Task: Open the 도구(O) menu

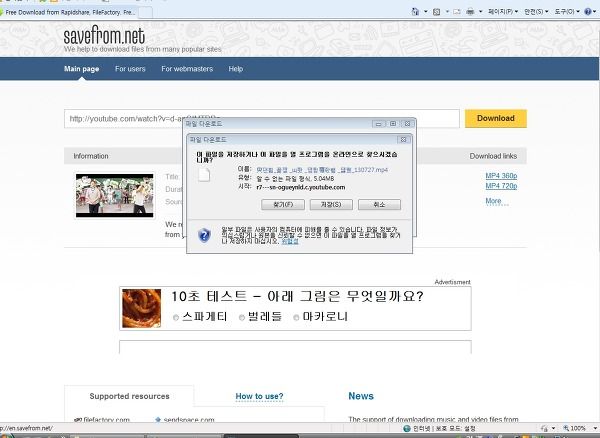Action: click(x=567, y=12)
